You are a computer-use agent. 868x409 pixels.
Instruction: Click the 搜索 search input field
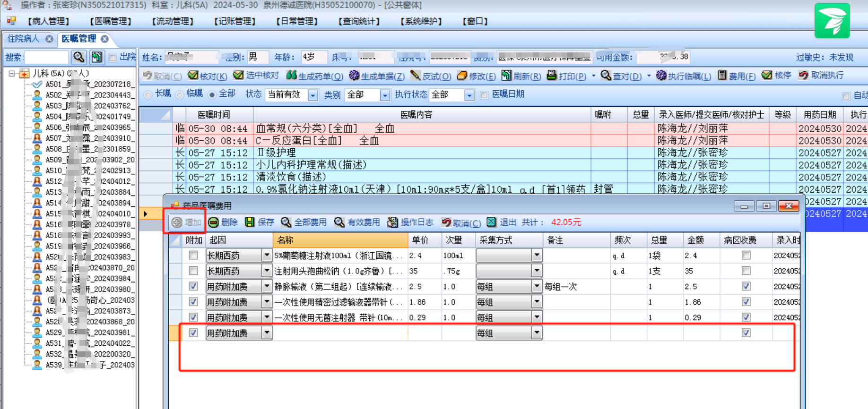pos(46,58)
